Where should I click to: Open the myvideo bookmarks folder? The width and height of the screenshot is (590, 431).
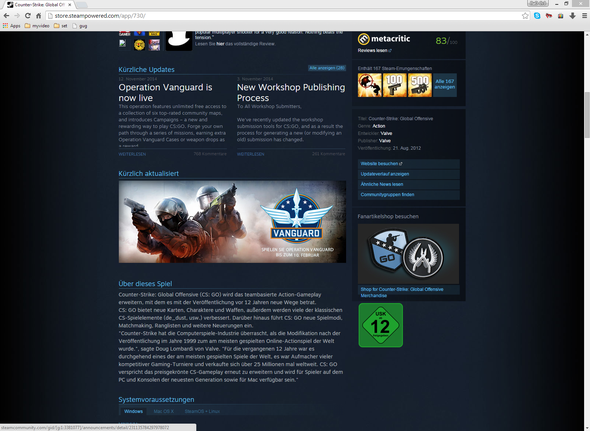(x=37, y=26)
